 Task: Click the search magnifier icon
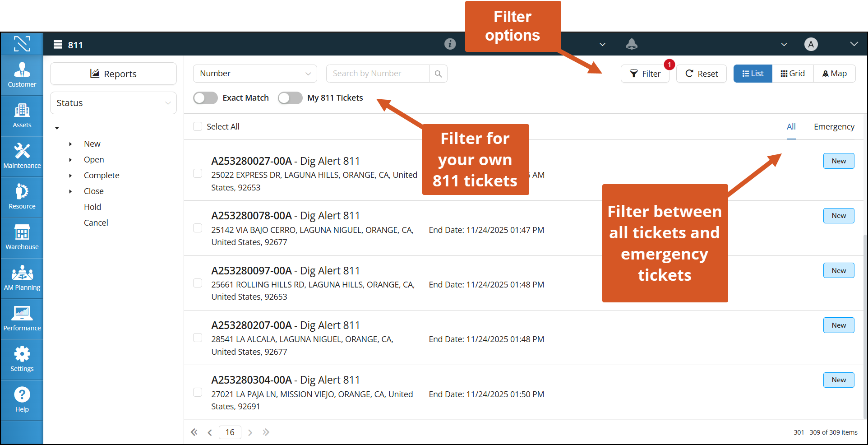(x=438, y=74)
